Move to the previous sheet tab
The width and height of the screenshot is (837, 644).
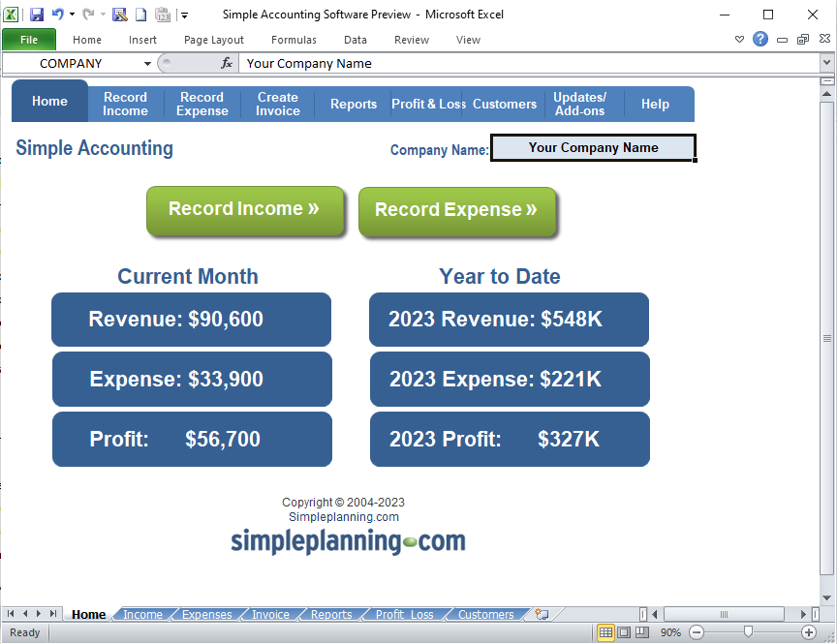[x=24, y=614]
